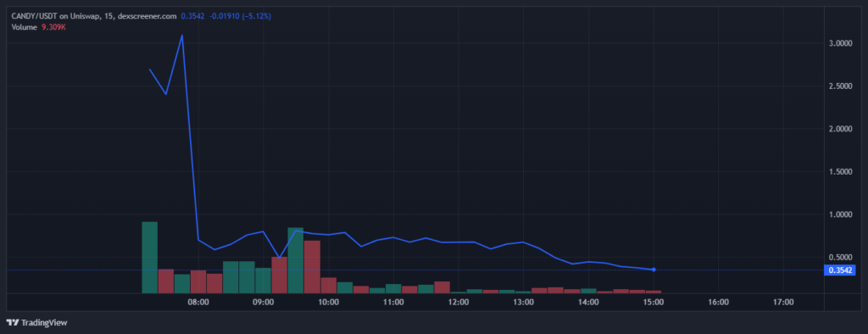The image size is (868, 334).
Task: Click the 2.0000 price axis label
Action: 841,129
